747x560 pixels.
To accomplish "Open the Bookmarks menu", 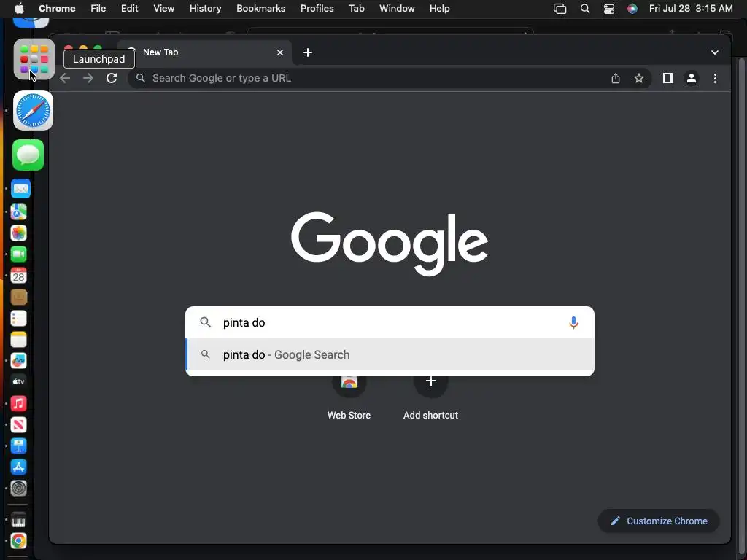I will point(260,8).
